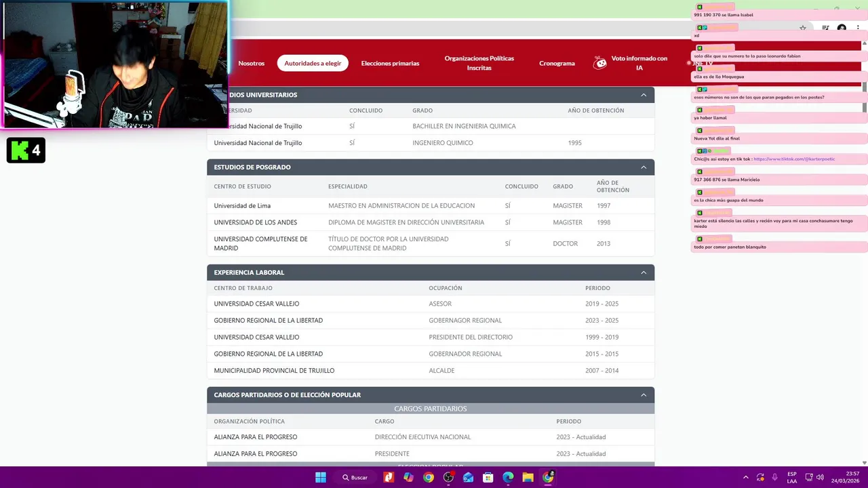Open the volume control in the tray

click(x=821, y=477)
